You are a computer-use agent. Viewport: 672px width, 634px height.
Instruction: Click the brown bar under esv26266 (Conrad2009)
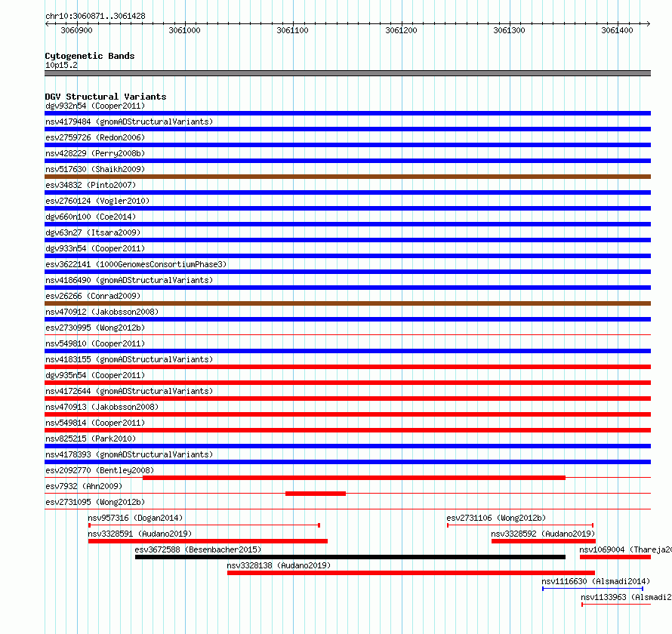click(347, 303)
